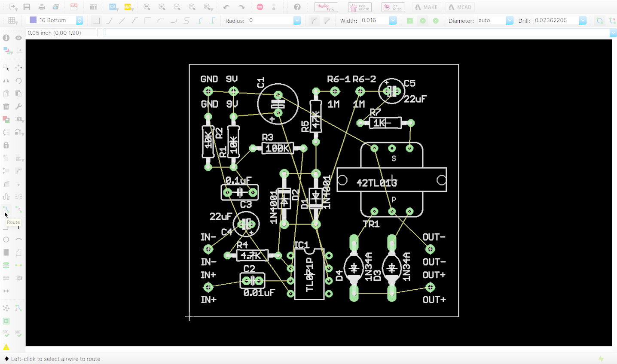Screen dimensions: 617x364
Task: Select the Move tool
Action: point(18,68)
